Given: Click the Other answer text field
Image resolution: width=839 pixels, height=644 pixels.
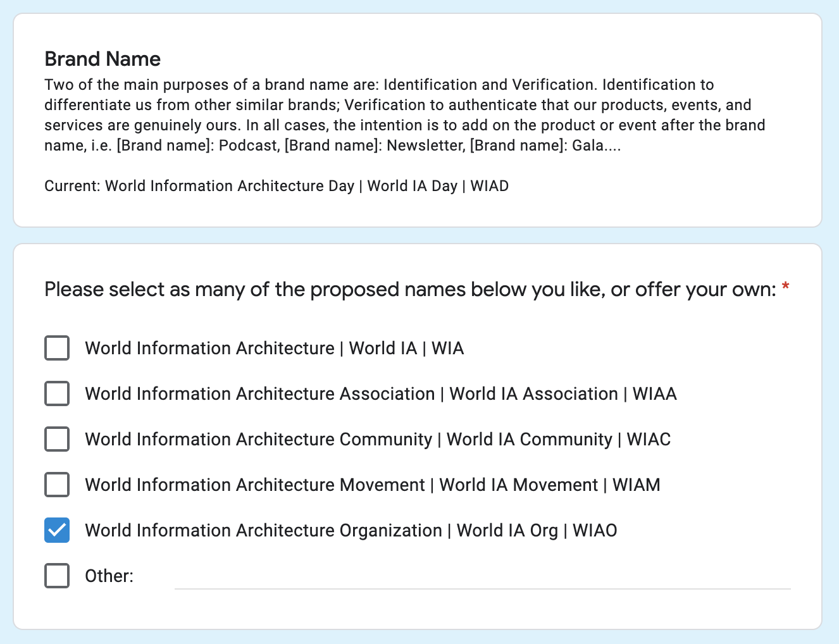Looking at the screenshot, I should tap(482, 577).
